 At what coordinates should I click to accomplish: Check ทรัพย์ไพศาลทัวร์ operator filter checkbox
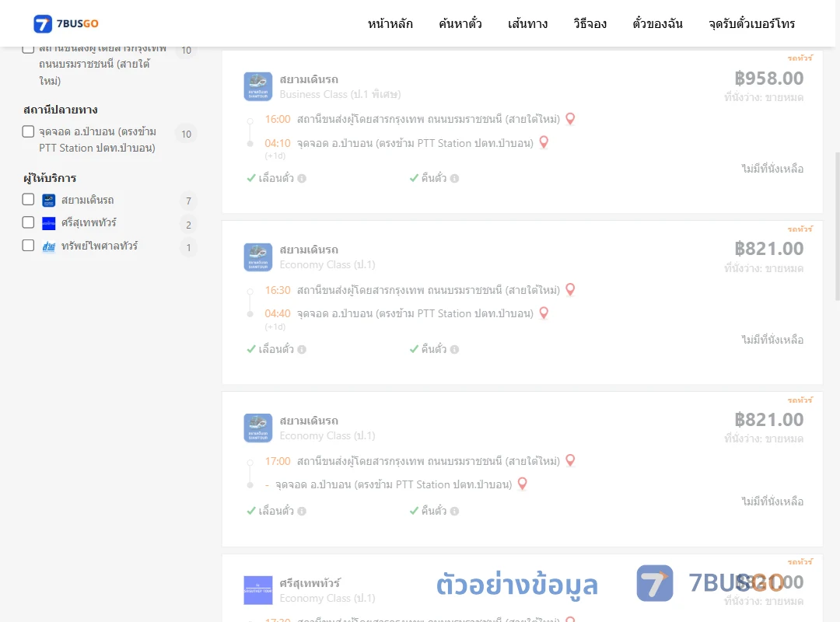[29, 246]
